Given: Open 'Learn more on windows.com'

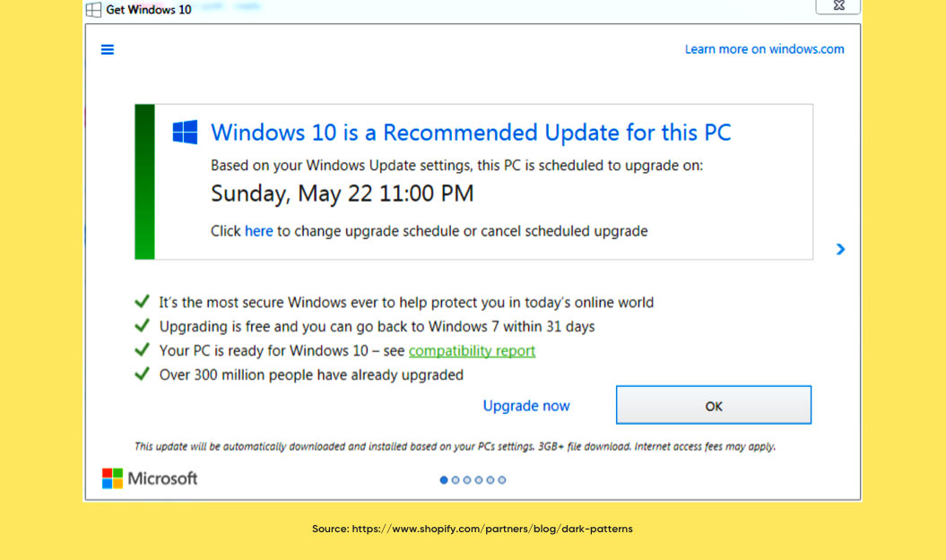Looking at the screenshot, I should click(764, 48).
